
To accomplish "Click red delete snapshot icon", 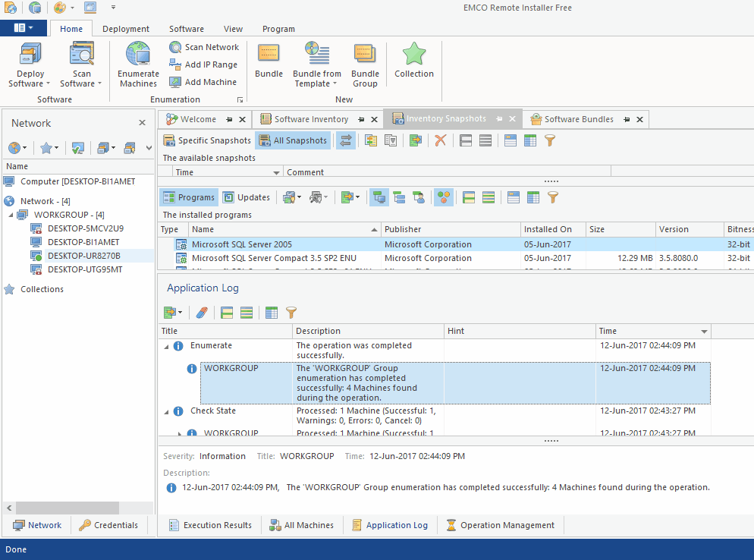I will (x=441, y=140).
